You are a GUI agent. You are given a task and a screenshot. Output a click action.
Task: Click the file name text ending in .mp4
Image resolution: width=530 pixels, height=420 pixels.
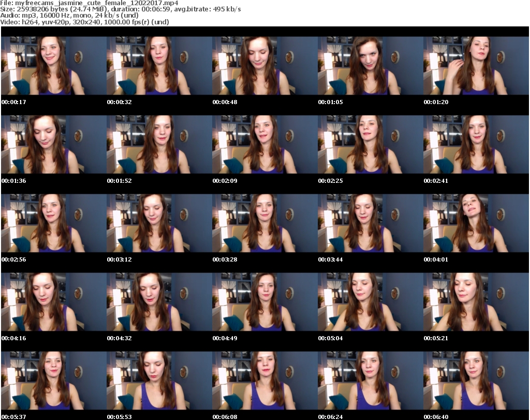tap(97, 3)
